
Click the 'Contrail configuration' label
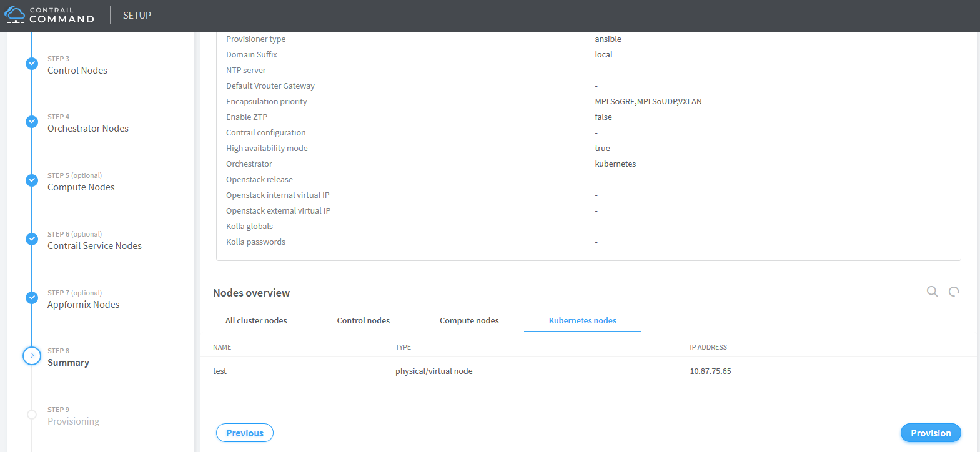pos(265,132)
